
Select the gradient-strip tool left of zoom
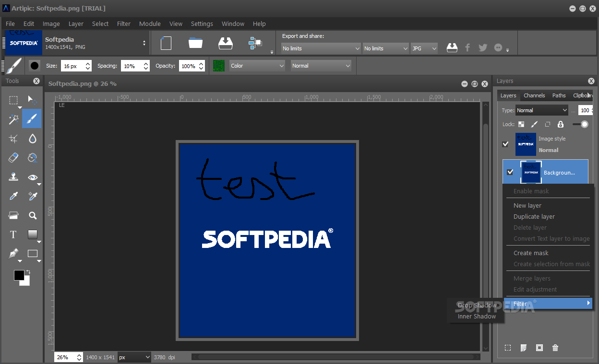(13, 215)
